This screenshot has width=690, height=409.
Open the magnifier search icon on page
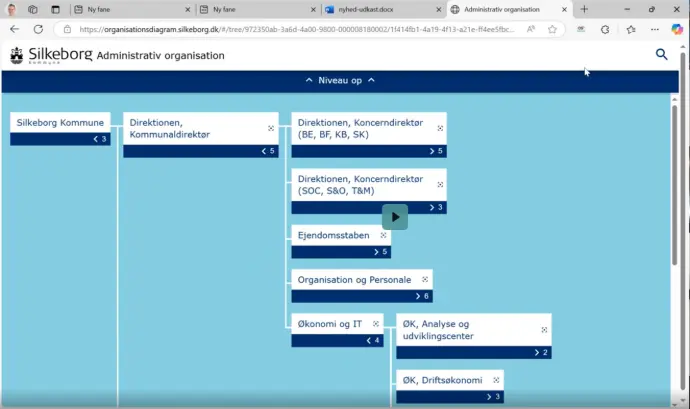(x=661, y=55)
